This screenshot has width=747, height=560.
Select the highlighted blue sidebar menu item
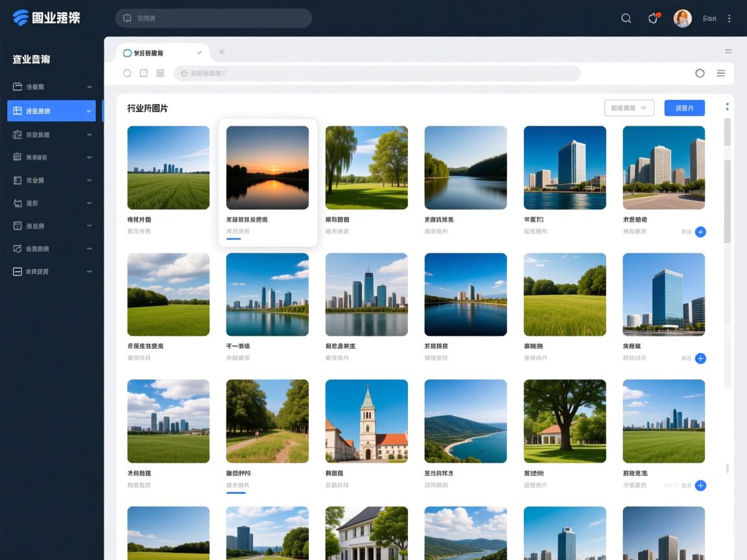click(51, 111)
